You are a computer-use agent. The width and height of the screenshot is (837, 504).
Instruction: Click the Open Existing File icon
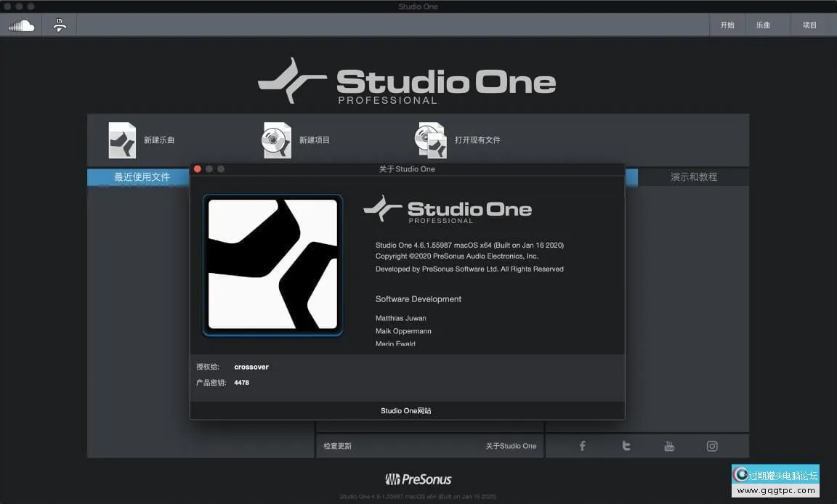point(431,140)
